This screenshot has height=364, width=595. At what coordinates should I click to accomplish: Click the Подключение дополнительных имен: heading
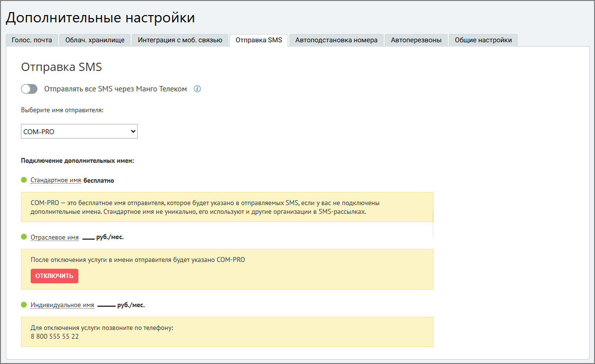coord(77,160)
